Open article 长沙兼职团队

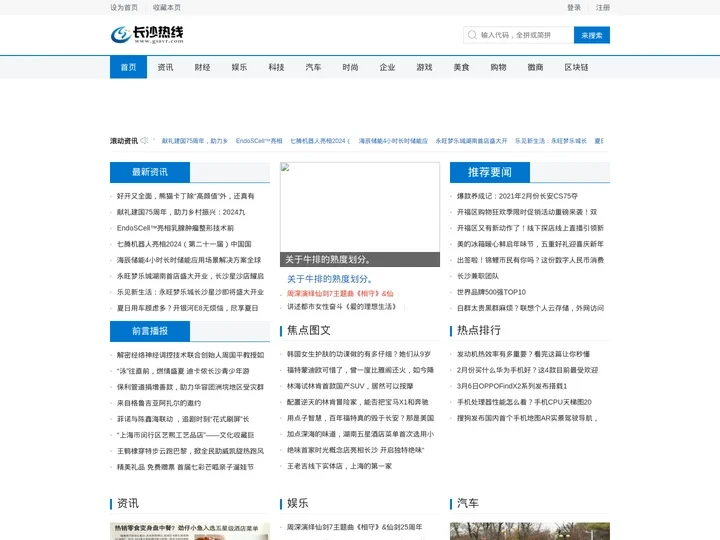[478, 276]
